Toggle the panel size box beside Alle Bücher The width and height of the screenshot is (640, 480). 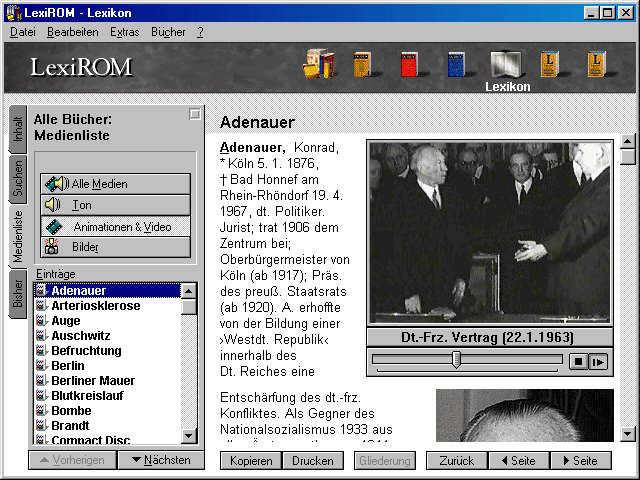point(195,113)
